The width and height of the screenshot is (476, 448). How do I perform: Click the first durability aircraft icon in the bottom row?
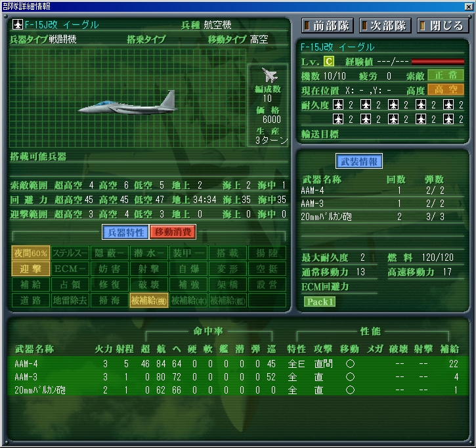coord(338,119)
